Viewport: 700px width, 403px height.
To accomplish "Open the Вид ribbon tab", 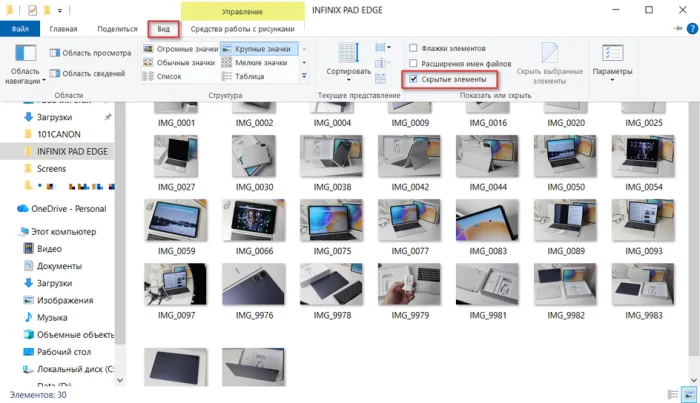I will click(x=163, y=29).
